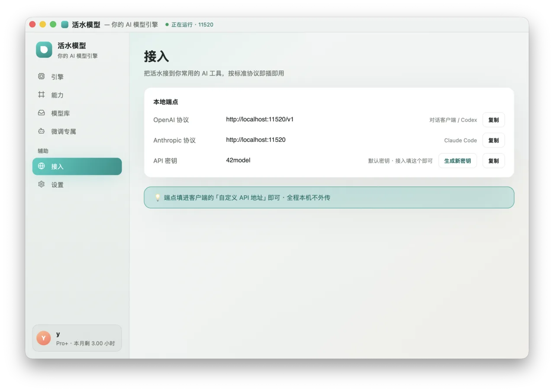Screen dimensions: 554x392
Task: Open the user account card for y
Action: click(77, 338)
